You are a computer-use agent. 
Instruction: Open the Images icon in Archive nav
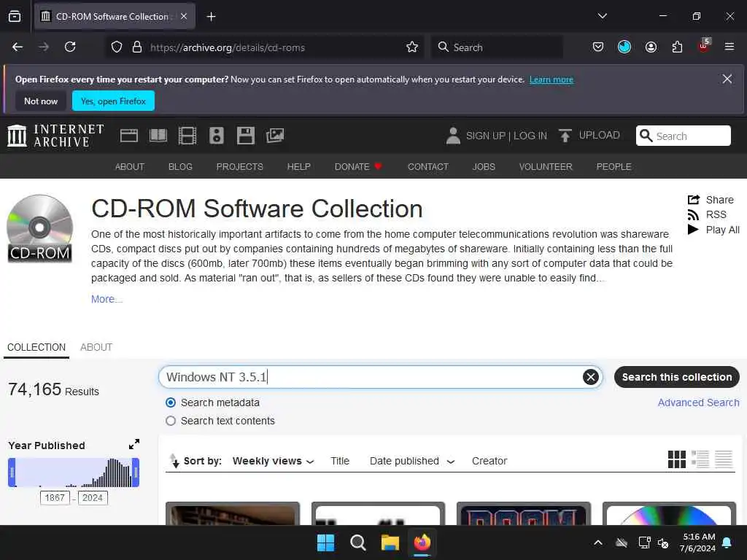(x=275, y=136)
